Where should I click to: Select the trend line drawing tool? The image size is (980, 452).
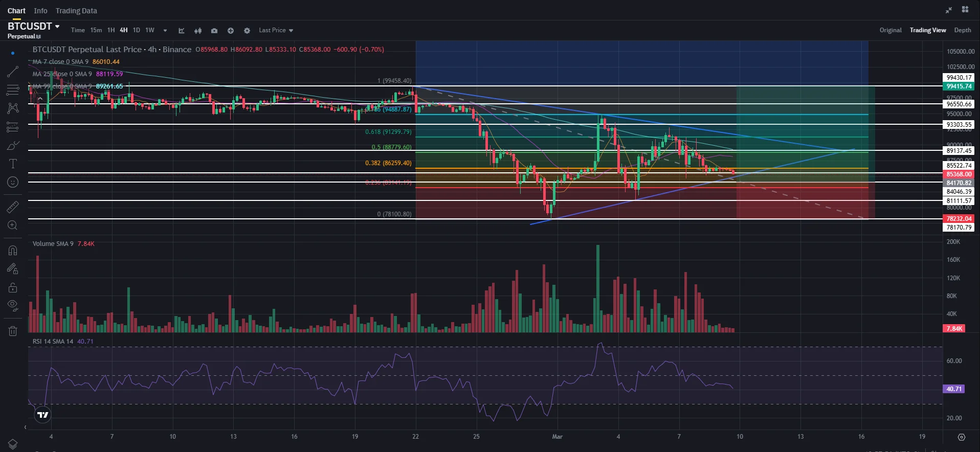click(x=13, y=72)
